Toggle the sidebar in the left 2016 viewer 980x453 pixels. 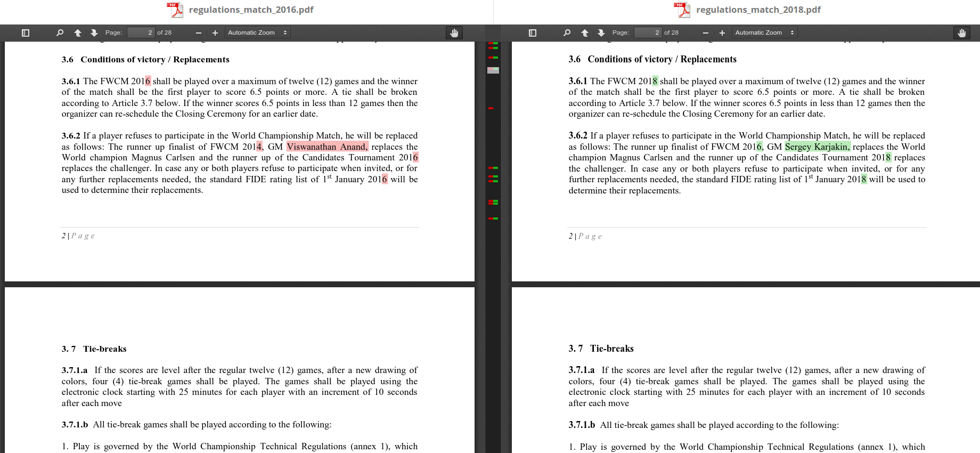pos(25,33)
